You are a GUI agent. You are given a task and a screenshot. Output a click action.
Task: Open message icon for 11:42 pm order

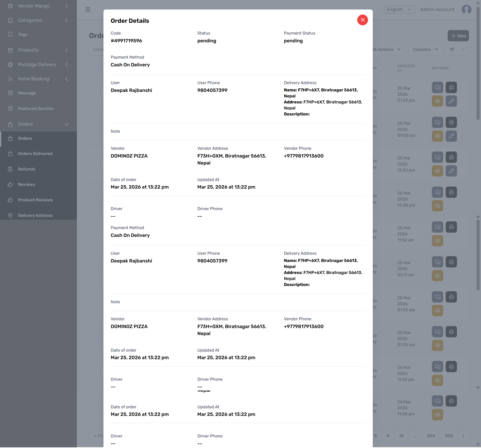click(437, 367)
